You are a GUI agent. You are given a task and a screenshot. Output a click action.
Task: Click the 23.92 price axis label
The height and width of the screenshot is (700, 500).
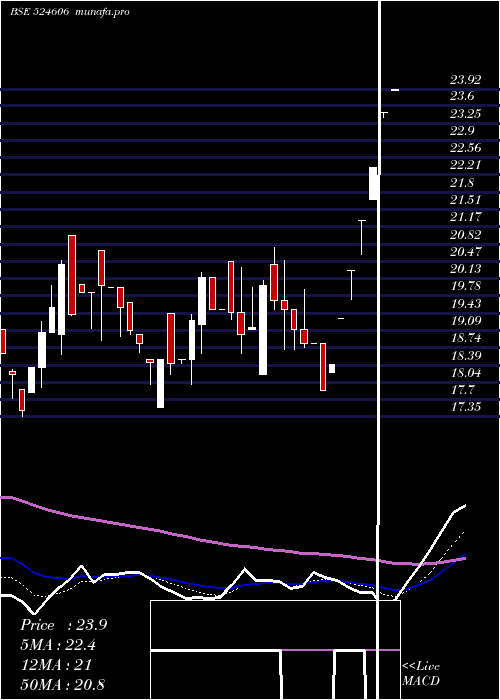click(465, 80)
